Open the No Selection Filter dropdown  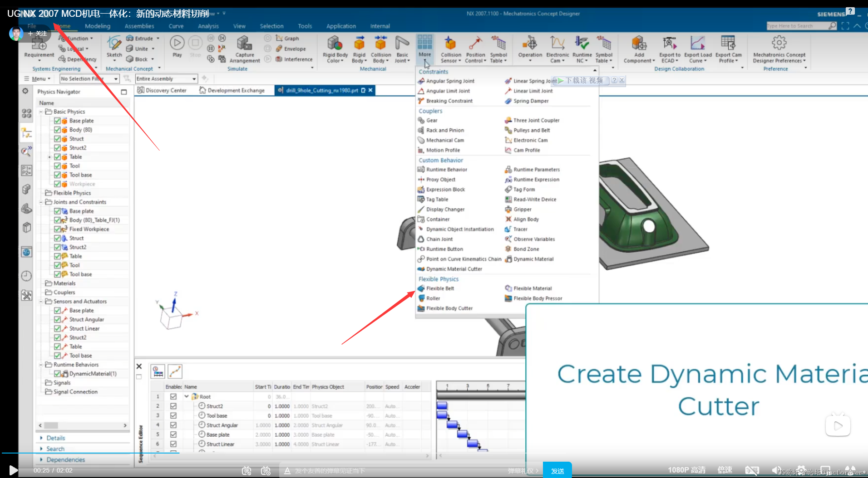(x=89, y=79)
